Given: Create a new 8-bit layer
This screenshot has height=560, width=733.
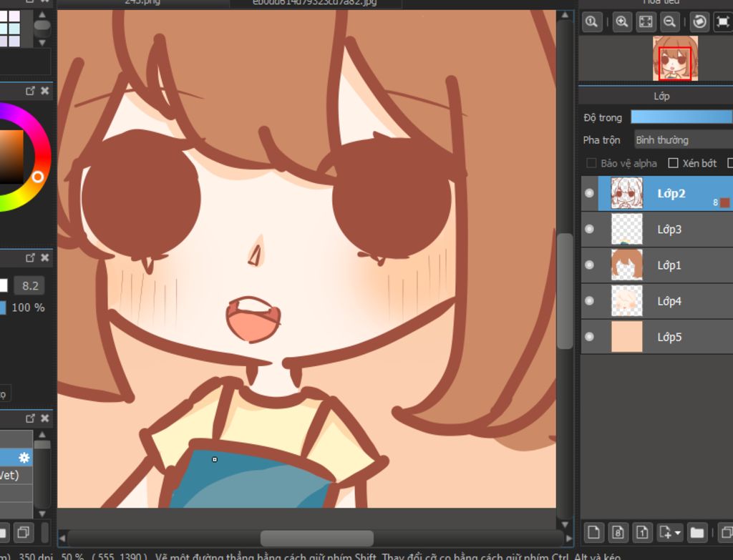Looking at the screenshot, I should (618, 532).
